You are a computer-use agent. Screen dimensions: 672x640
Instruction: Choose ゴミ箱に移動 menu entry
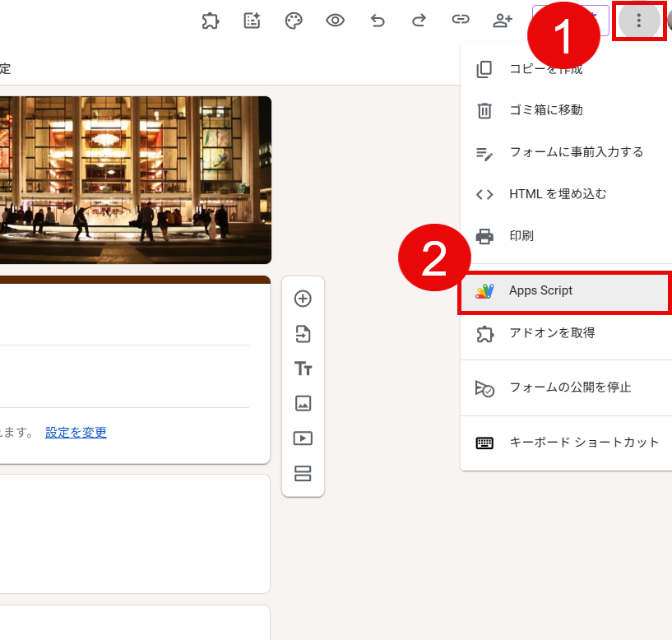click(x=545, y=110)
